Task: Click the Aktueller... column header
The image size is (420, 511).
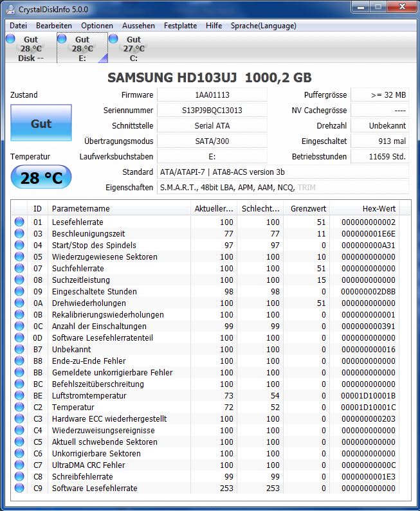Action: coord(214,208)
